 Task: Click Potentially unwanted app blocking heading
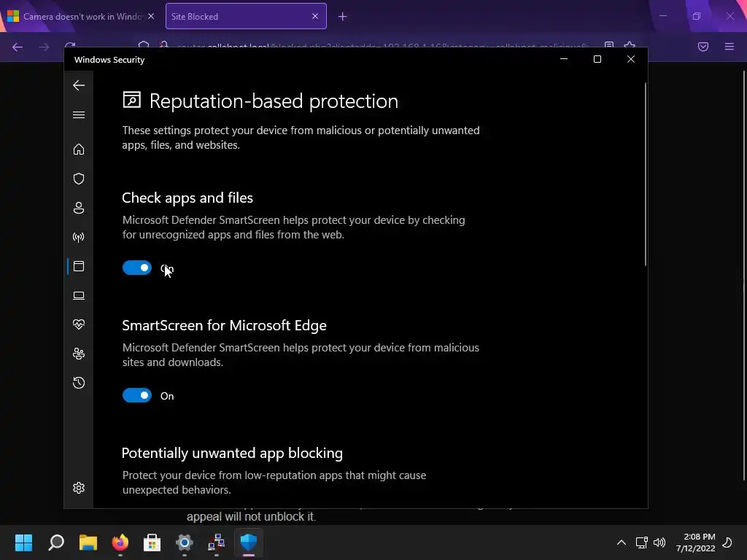232,453
